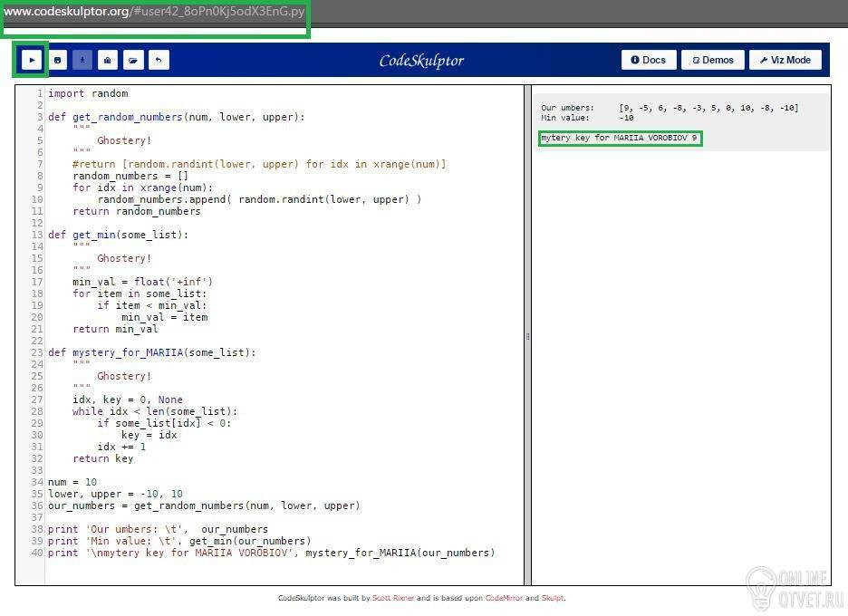Switch to Viz Mode

click(785, 60)
